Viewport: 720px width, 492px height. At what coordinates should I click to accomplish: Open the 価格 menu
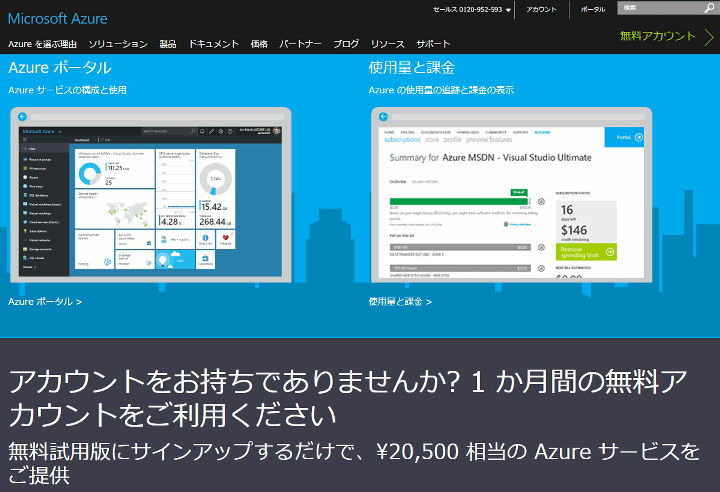(x=259, y=44)
